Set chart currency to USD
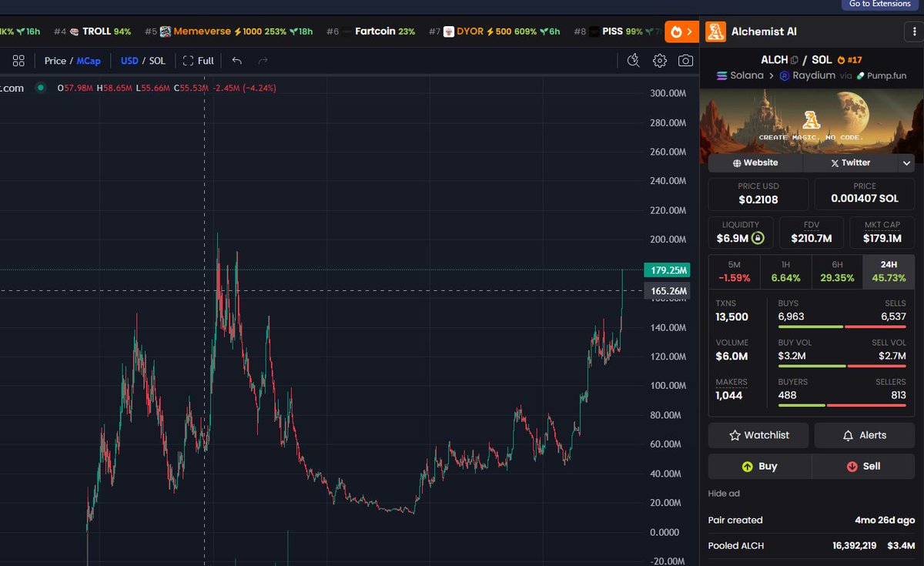 (x=129, y=60)
